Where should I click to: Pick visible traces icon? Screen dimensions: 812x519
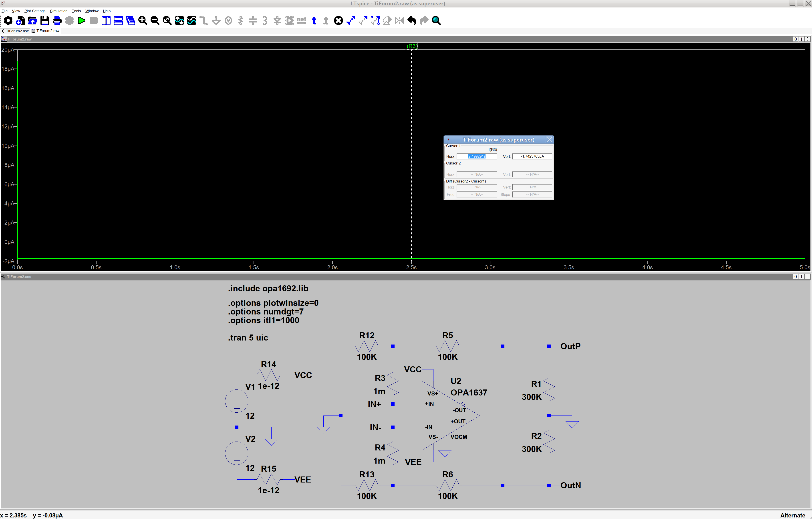coord(191,20)
